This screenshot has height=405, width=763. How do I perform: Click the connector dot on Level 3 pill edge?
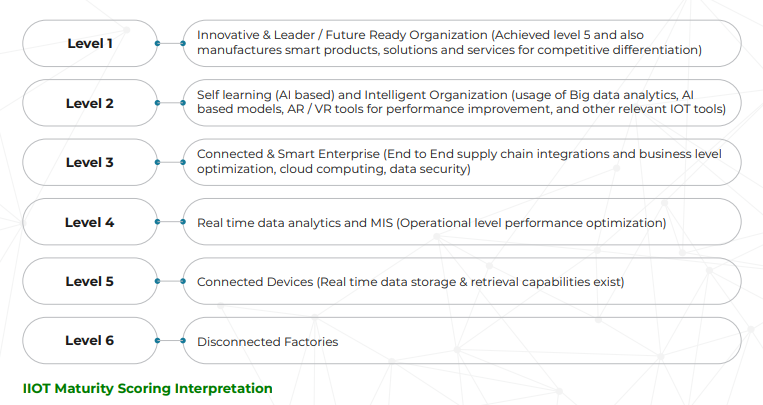[157, 162]
